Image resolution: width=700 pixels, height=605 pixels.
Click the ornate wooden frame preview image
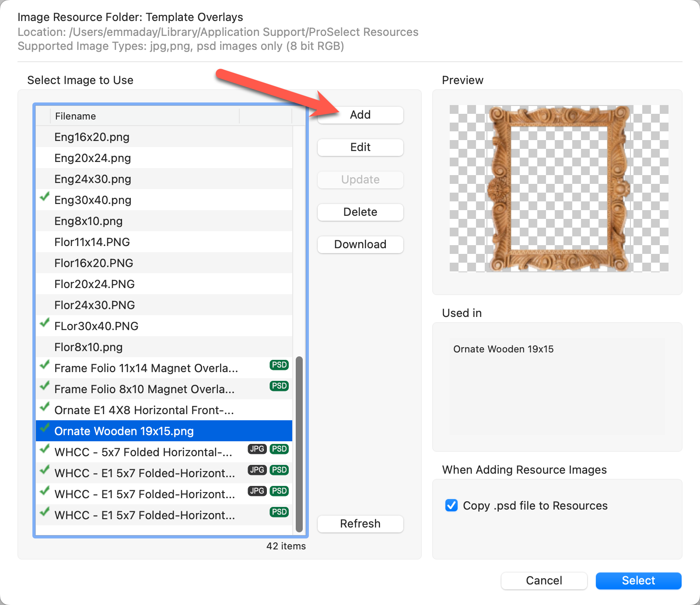[x=559, y=188]
